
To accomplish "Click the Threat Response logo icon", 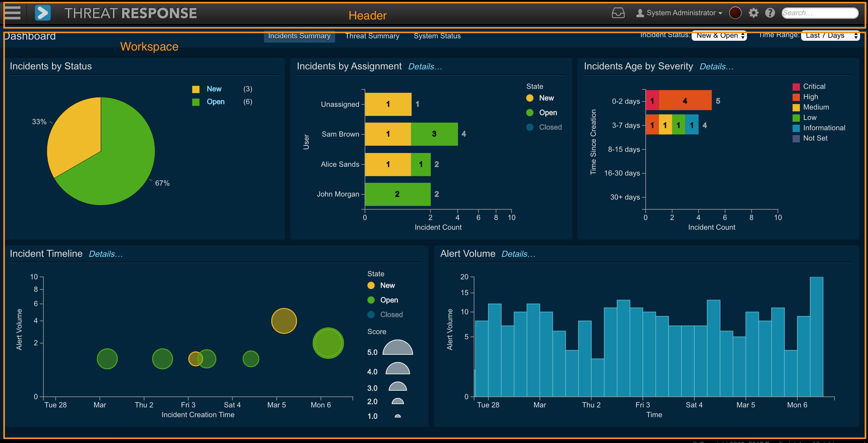I will (43, 13).
